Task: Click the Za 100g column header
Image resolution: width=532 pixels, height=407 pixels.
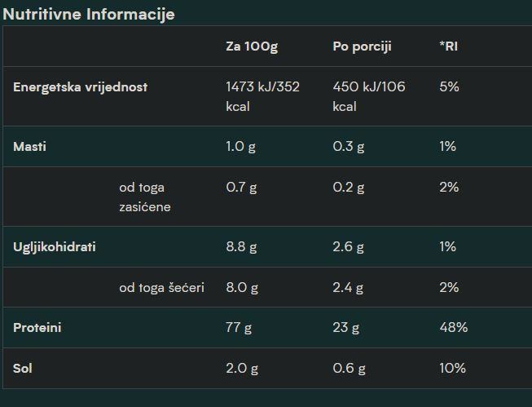Action: pyautogui.click(x=251, y=46)
